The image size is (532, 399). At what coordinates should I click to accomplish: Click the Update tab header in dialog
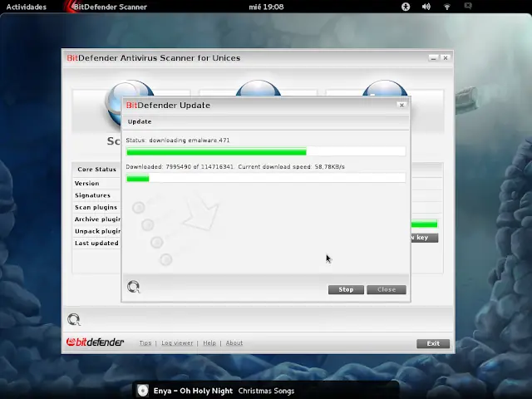click(140, 121)
